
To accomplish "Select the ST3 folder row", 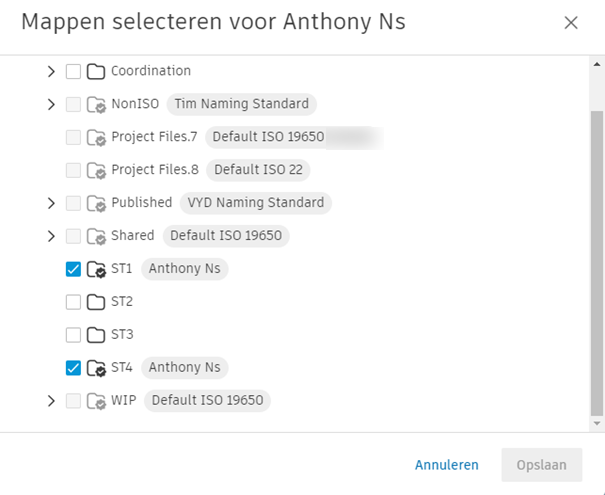I will click(x=122, y=335).
